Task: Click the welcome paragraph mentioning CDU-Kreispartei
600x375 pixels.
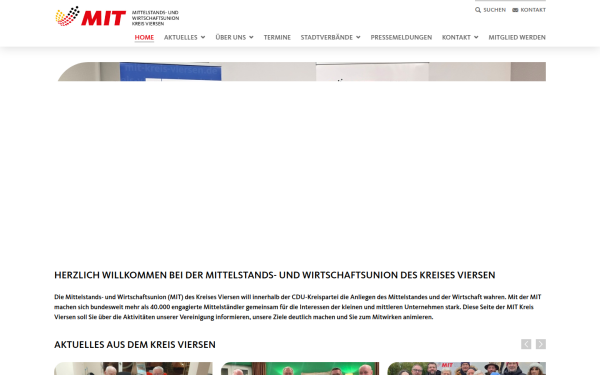Action: [x=298, y=307]
